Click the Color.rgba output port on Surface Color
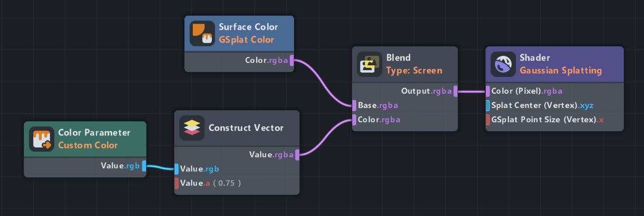Viewport: 644px width, 216px height. coord(291,61)
